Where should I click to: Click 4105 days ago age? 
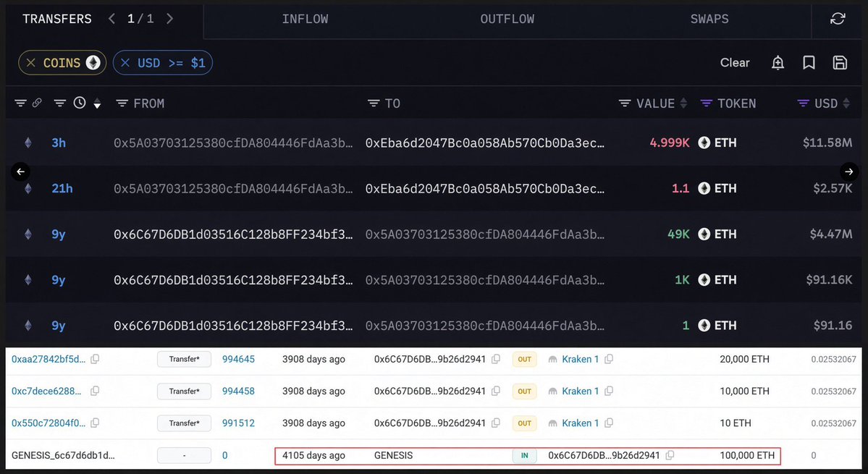313,455
